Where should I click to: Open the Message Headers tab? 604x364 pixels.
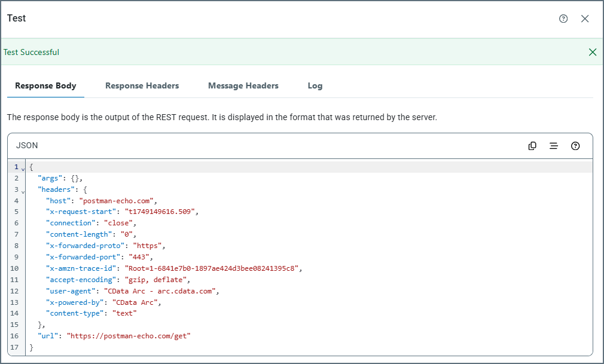point(243,85)
